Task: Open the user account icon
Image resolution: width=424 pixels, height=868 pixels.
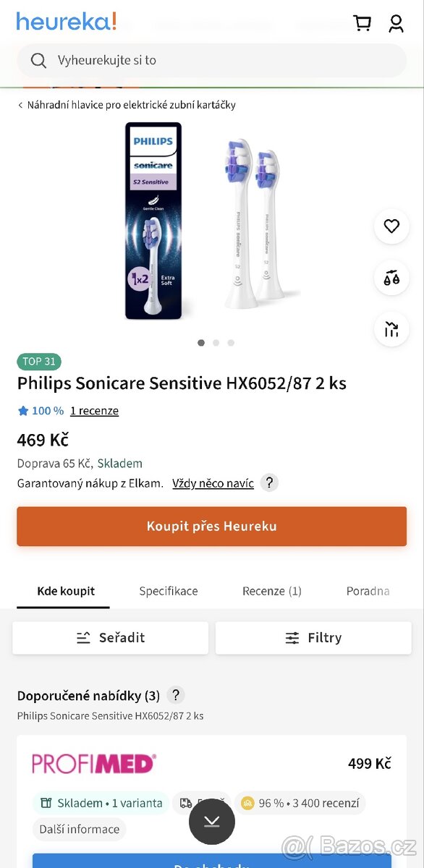Action: click(x=396, y=23)
